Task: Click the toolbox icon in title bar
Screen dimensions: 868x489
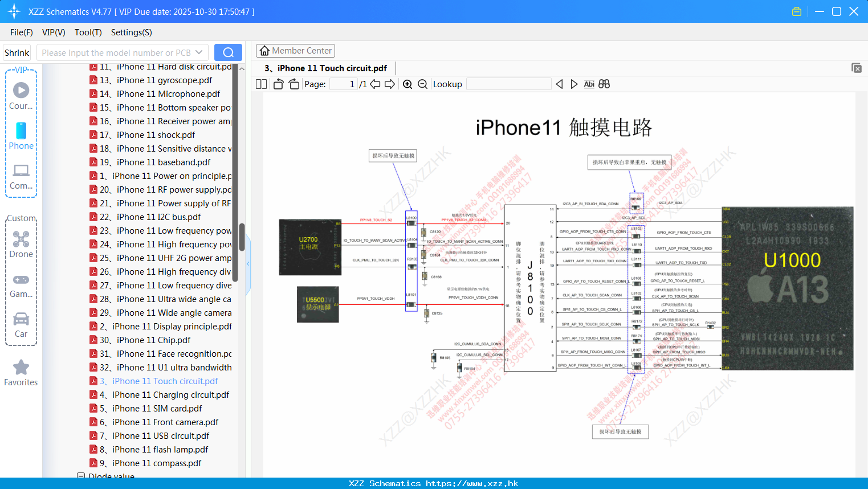Action: (797, 11)
